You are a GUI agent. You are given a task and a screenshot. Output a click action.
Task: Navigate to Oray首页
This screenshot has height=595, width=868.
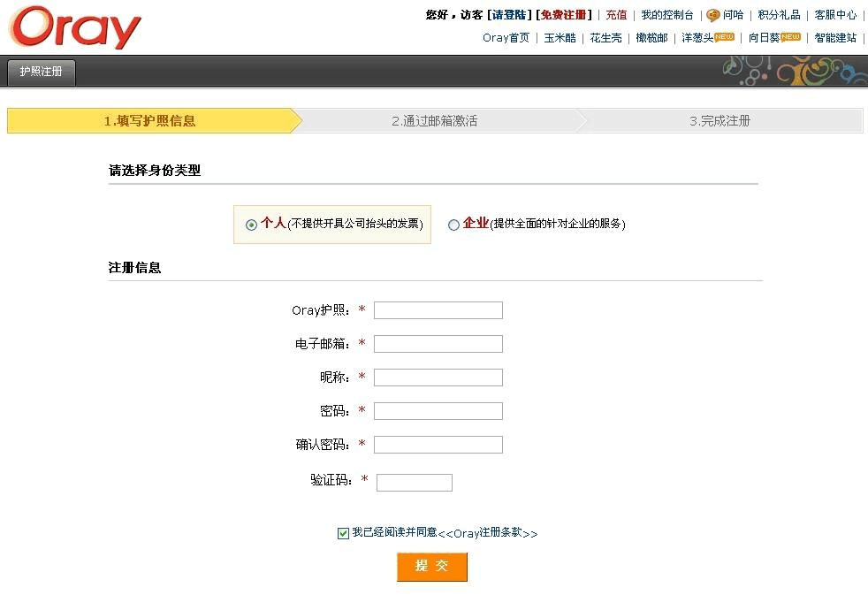point(506,38)
